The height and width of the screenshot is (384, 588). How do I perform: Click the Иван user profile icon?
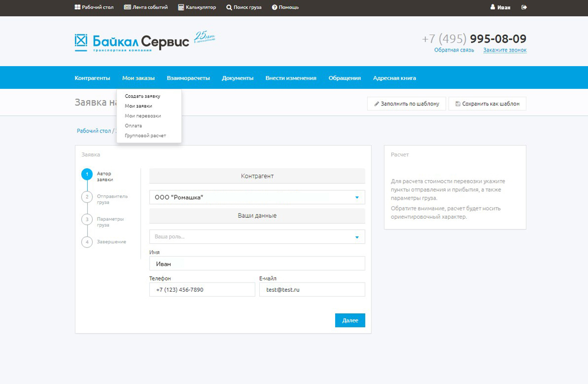[x=492, y=7]
